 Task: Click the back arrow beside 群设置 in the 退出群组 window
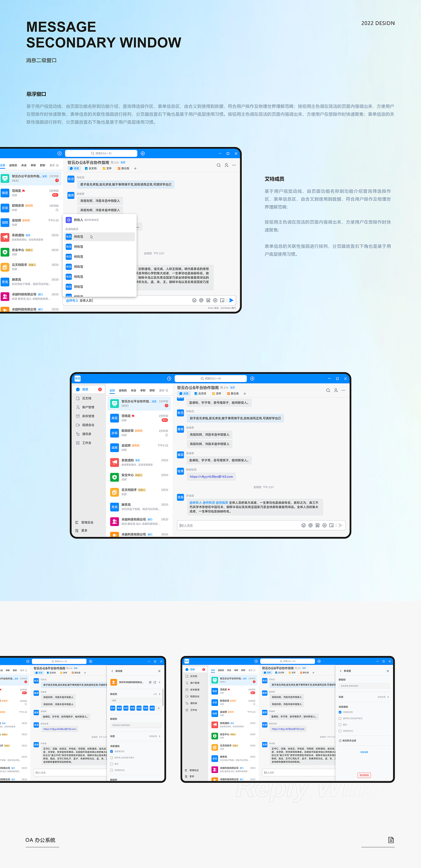click(x=341, y=671)
